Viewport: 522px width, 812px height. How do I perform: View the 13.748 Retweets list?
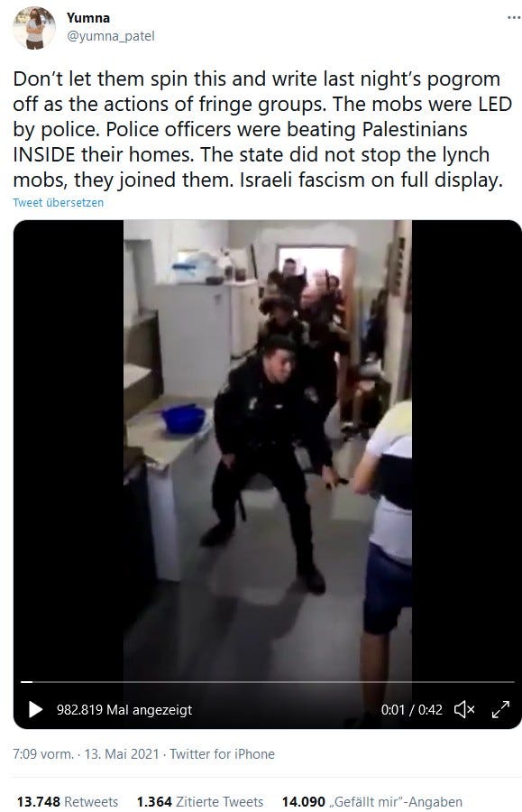click(x=68, y=802)
